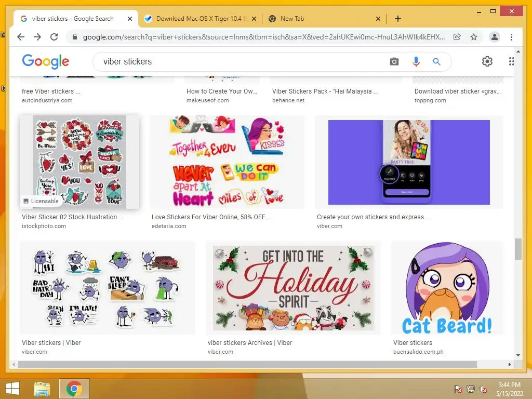The image size is (532, 399).
Task: Open network status icon in tray
Action: (471, 389)
